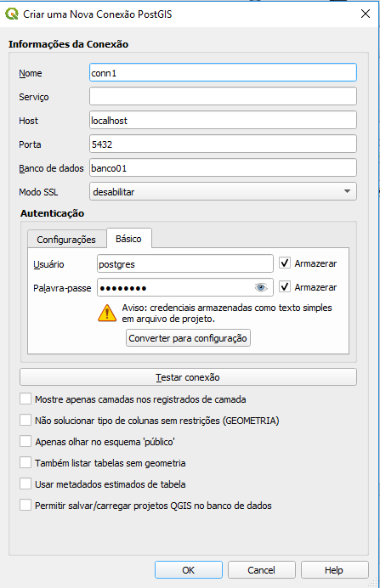Click the 'Modo SSL' label
This screenshot has width=380, height=588.
pos(38,192)
